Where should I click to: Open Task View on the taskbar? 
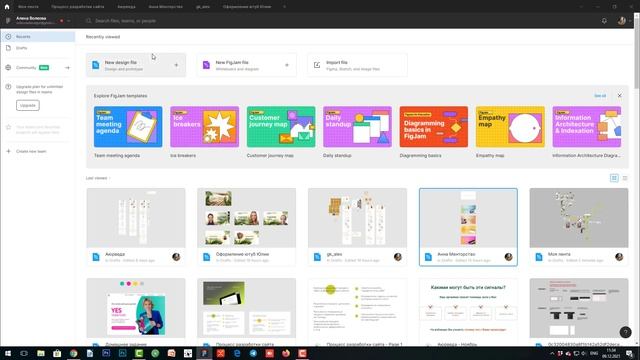pyautogui.click(x=24, y=353)
